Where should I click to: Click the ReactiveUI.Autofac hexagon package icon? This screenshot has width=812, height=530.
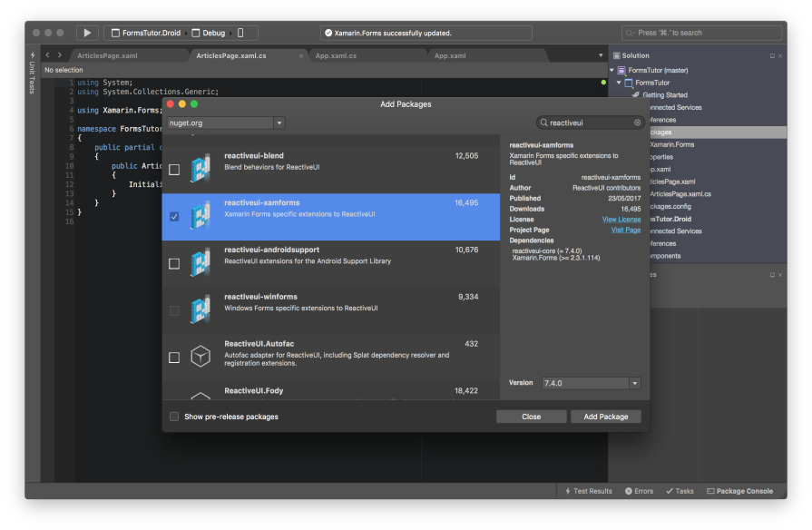(200, 357)
